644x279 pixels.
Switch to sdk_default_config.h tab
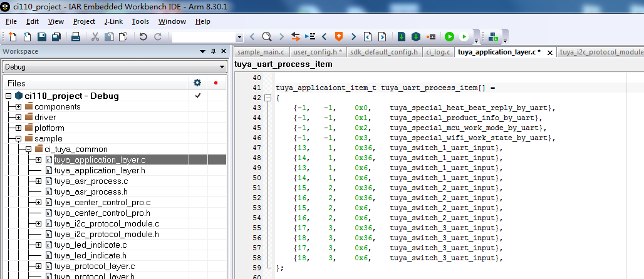click(384, 52)
